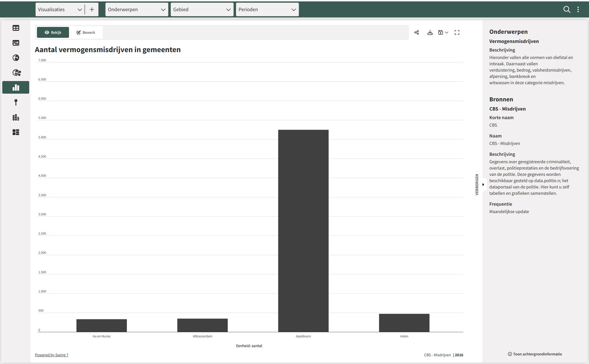Screen dimensions: 589x364
Task: Click Toon achtergrondinformatie
Action: coord(537,354)
